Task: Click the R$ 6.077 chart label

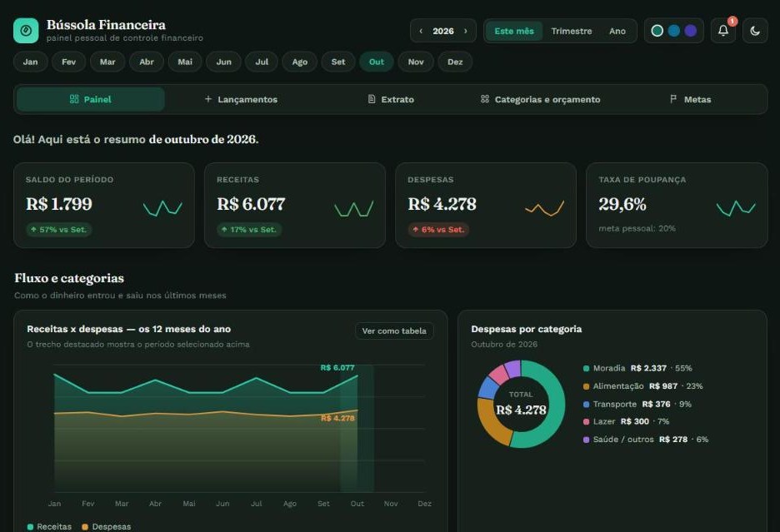Action: pos(337,367)
